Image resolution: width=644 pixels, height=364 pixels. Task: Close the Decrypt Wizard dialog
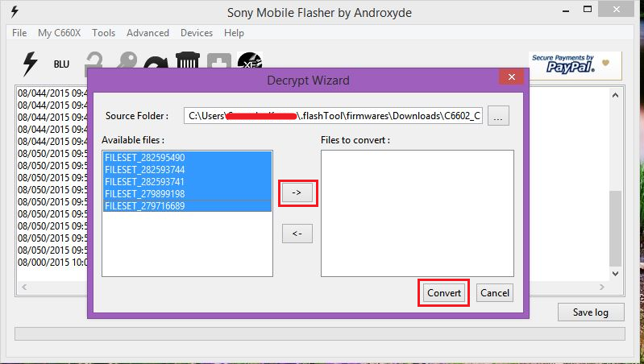tap(511, 77)
